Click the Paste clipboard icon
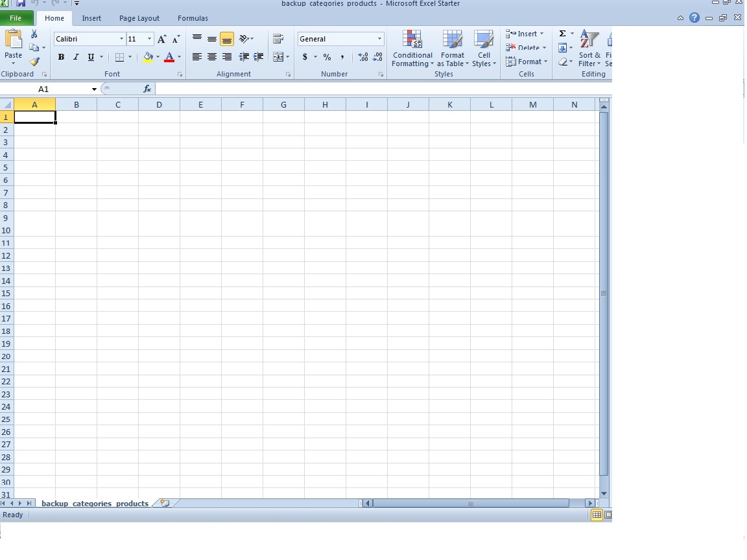The height and width of the screenshot is (560, 747). click(x=14, y=39)
